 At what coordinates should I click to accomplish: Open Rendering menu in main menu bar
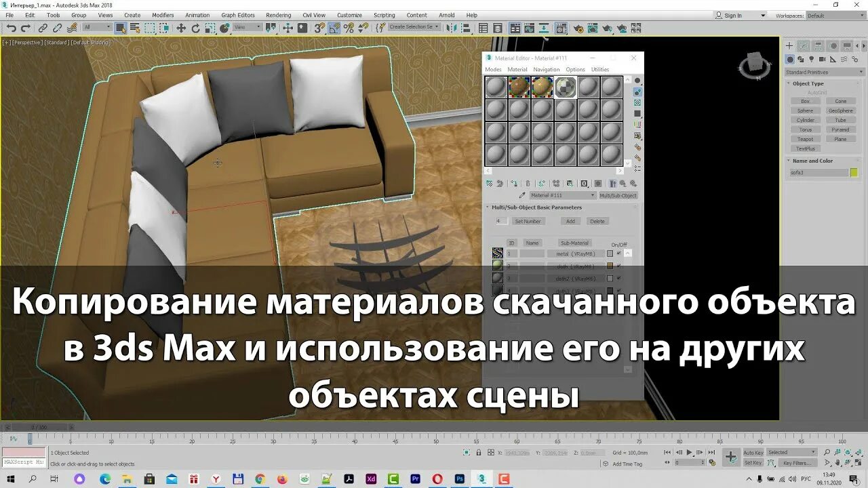point(278,15)
